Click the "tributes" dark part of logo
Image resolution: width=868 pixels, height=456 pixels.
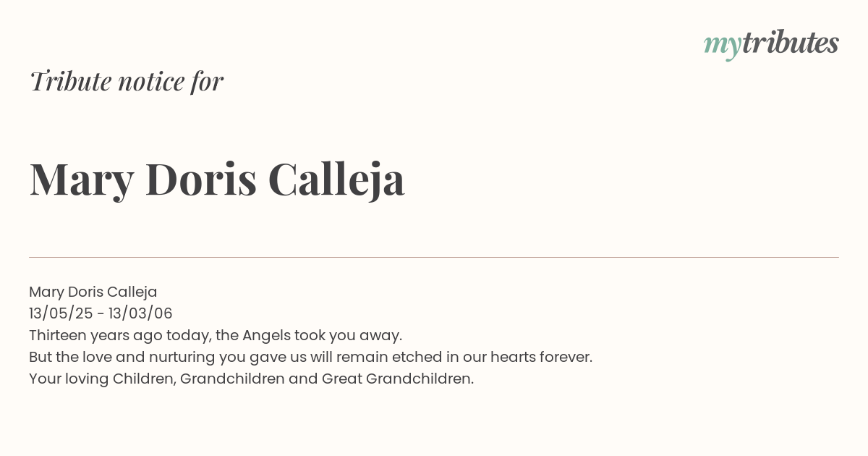pyautogui.click(x=791, y=43)
